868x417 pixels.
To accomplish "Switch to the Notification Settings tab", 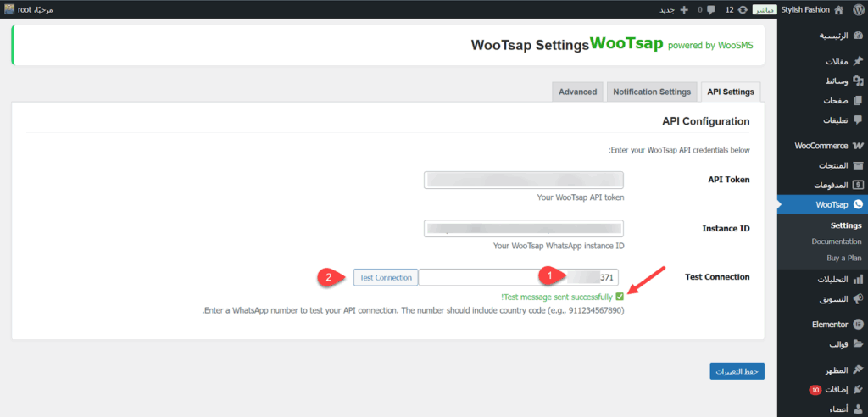I will [651, 92].
